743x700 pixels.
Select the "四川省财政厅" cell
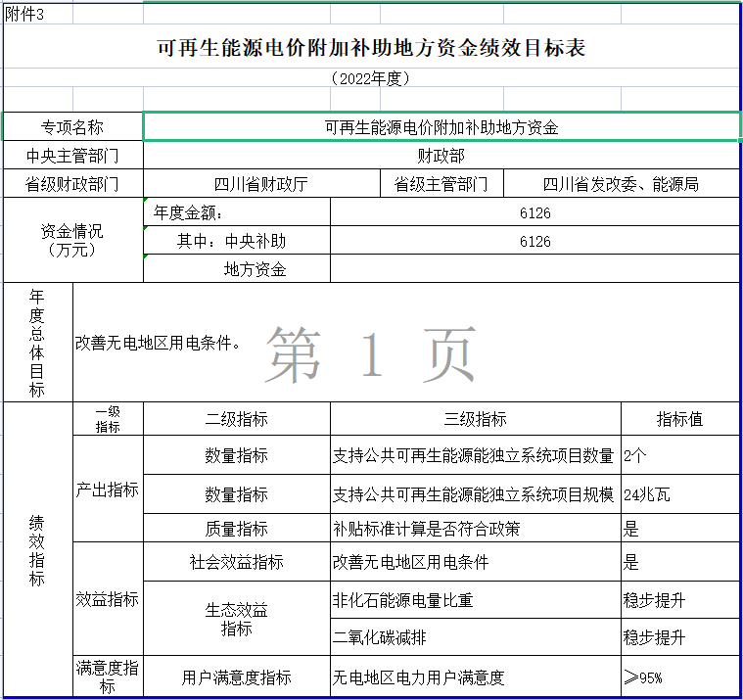pyautogui.click(x=261, y=184)
